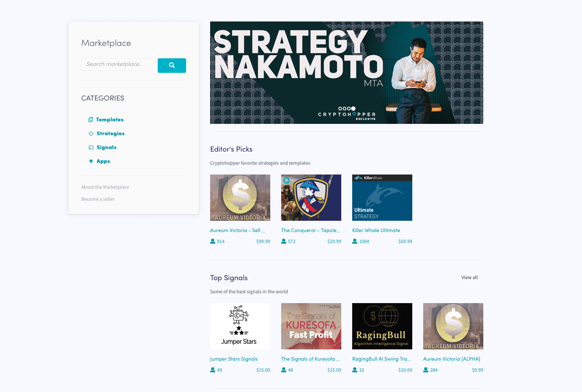Open Aureum Victoria Editor's Pick thumbnail
This screenshot has height=392, width=582.
(240, 197)
